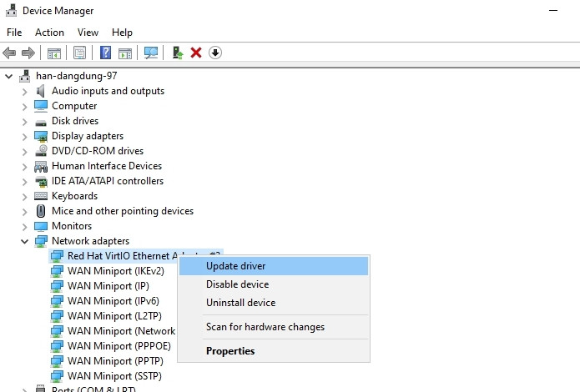Image resolution: width=580 pixels, height=392 pixels.
Task: Click the Forward arrow in toolbar
Action: tap(28, 53)
